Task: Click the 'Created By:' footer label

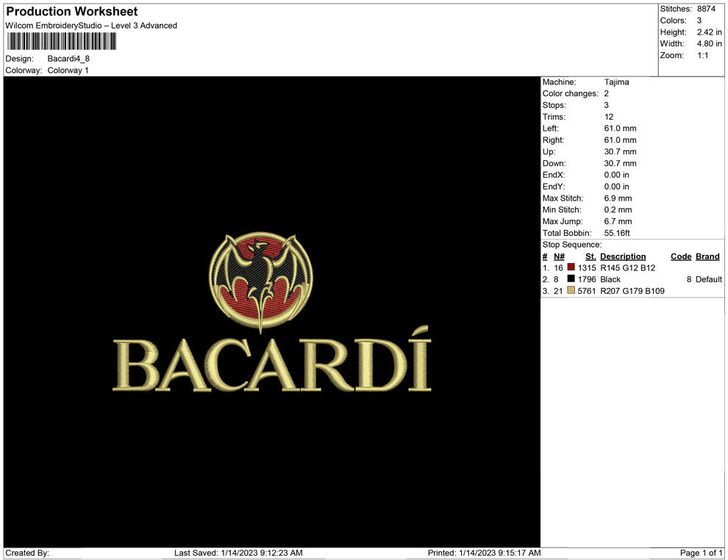Action: (27, 553)
